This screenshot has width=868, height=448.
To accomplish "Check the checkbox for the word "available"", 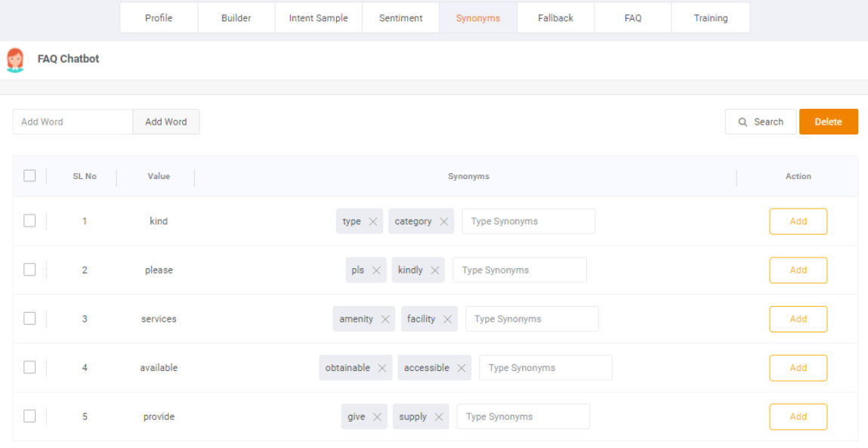I will pos(30,367).
